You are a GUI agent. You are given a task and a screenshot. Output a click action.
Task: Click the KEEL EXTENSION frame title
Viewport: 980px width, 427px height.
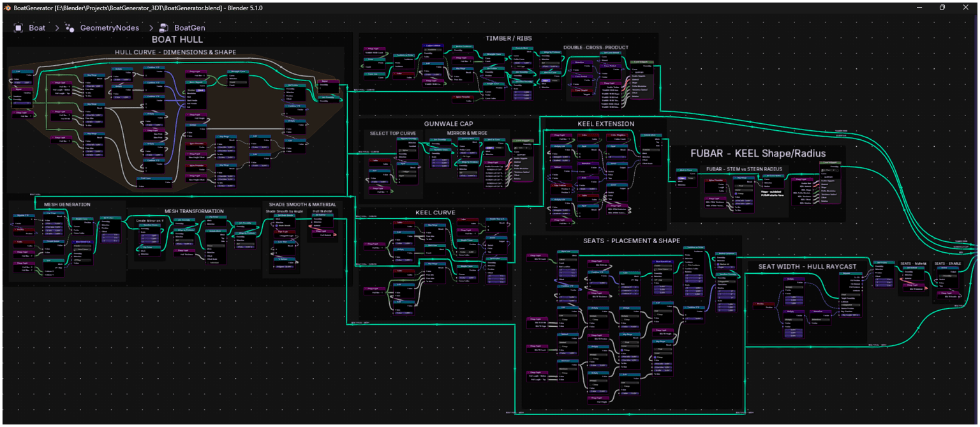[x=606, y=124]
